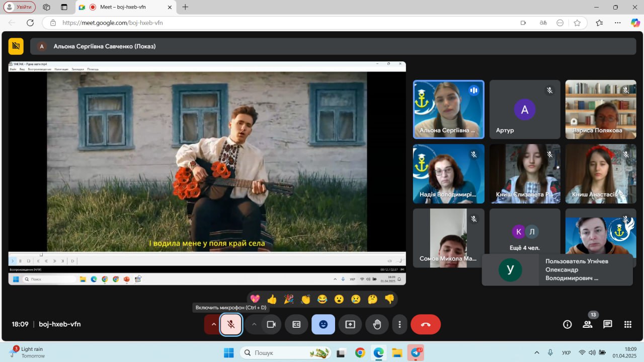
Task: Click yellow presentation off icon in banner
Action: (x=16, y=46)
